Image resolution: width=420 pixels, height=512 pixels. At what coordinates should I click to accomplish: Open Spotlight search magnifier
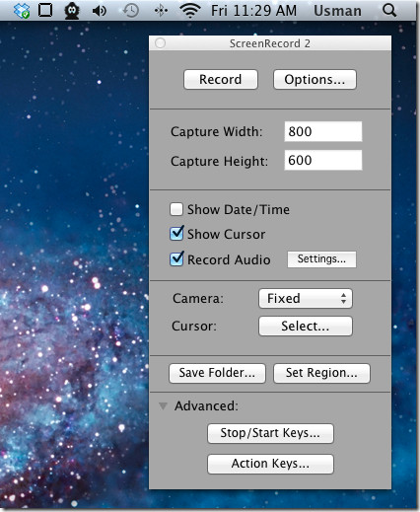coord(389,11)
